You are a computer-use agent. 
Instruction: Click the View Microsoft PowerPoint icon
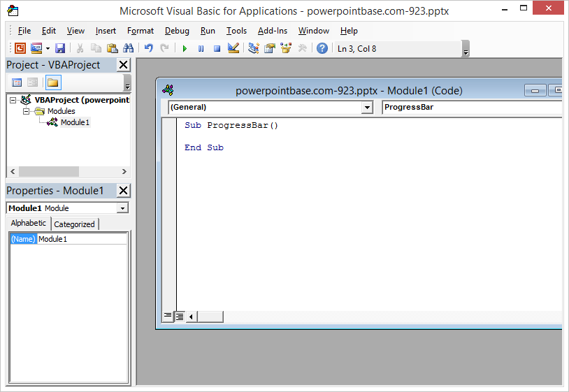20,48
